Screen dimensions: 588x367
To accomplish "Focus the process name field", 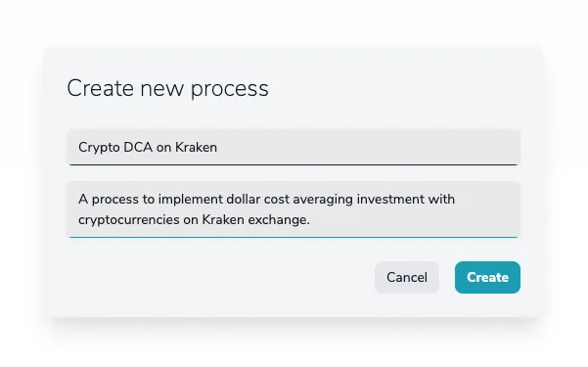I will click(x=294, y=147).
